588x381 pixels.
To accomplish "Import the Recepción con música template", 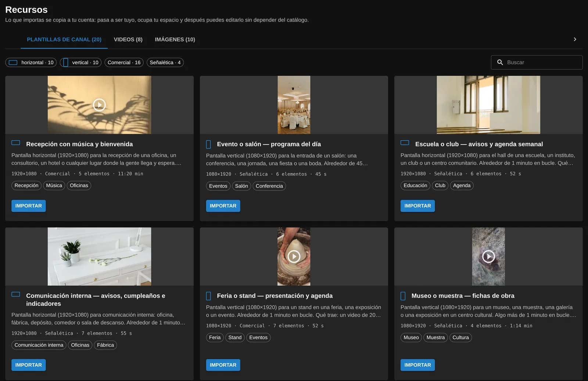I will [x=29, y=206].
